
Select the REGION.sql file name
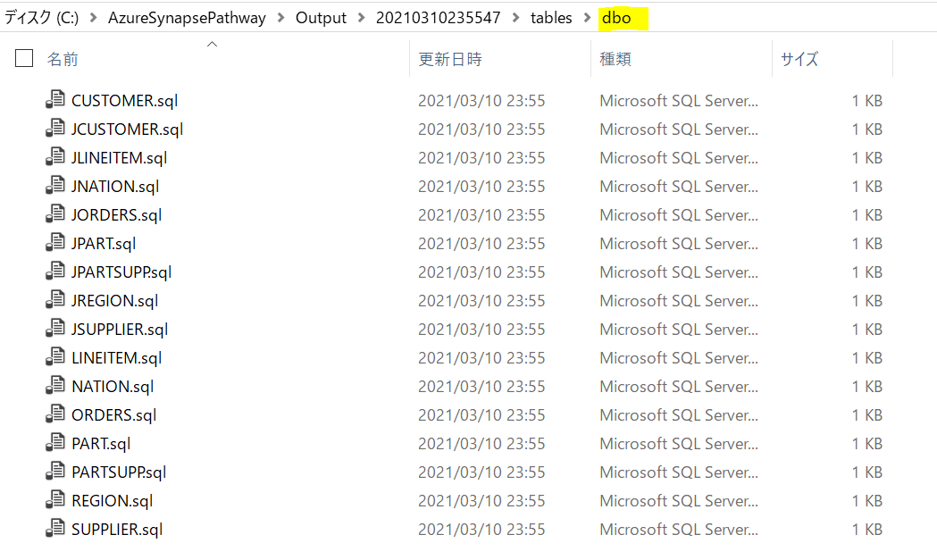[113, 501]
